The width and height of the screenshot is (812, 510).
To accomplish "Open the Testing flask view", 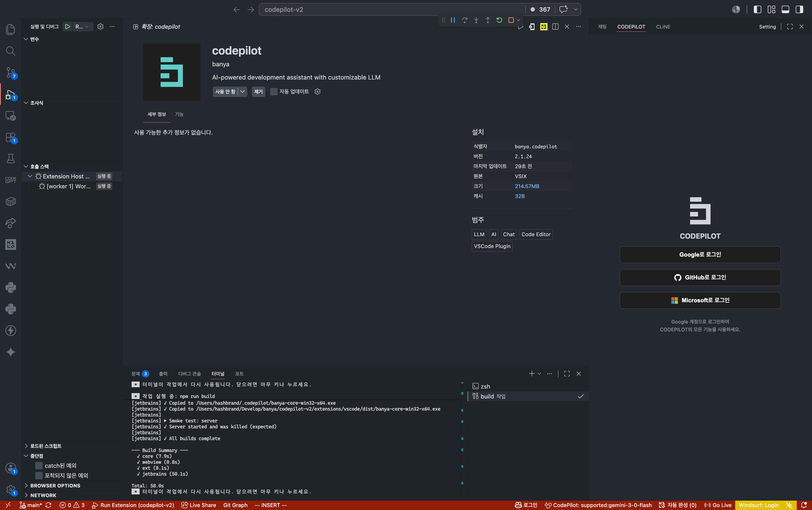I will [10, 159].
